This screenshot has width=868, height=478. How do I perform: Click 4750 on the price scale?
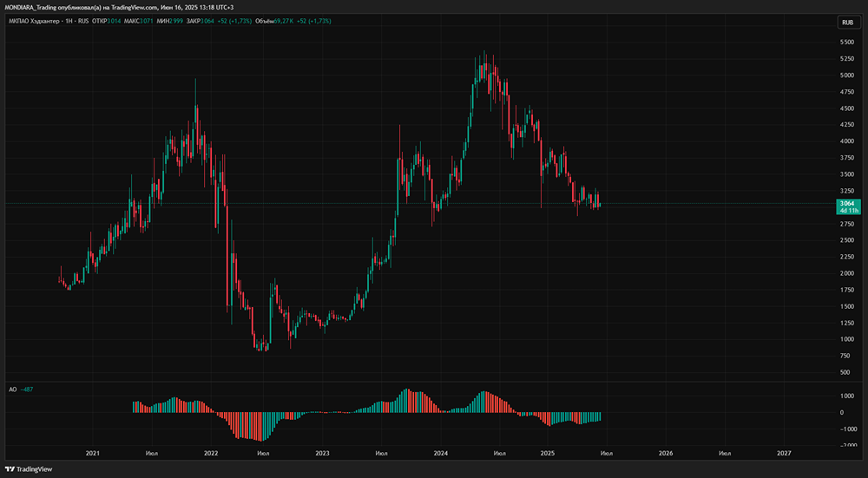pyautogui.click(x=847, y=92)
